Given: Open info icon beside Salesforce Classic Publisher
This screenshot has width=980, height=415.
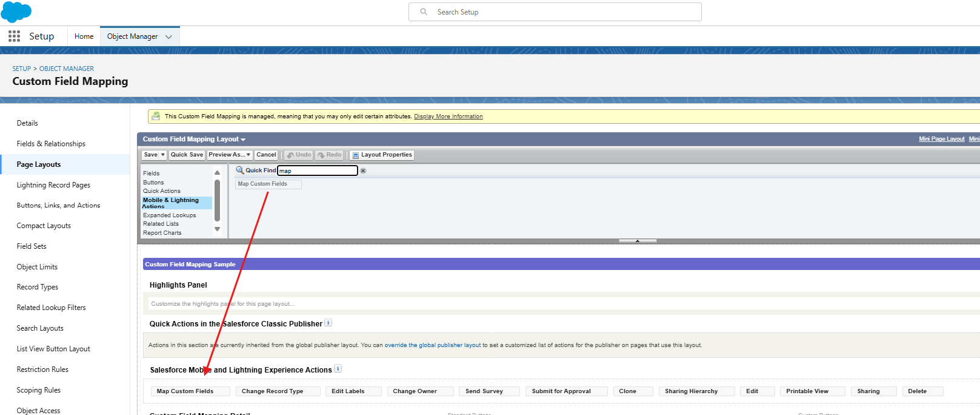Looking at the screenshot, I should 328,323.
